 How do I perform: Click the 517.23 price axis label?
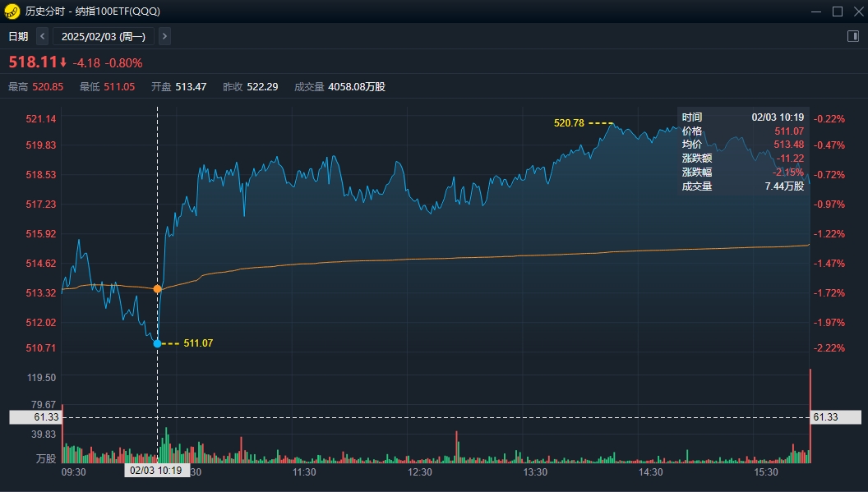tap(41, 205)
